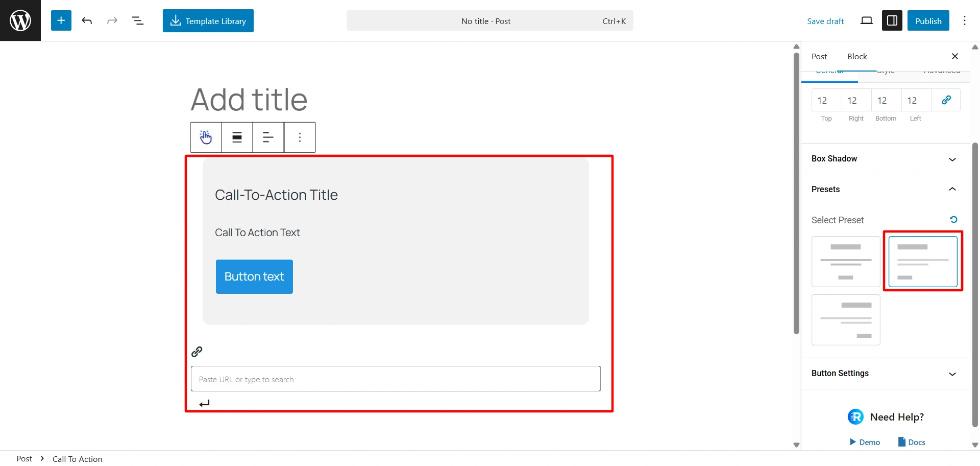
Task: Submit the URL with the return arrow
Action: click(x=205, y=404)
